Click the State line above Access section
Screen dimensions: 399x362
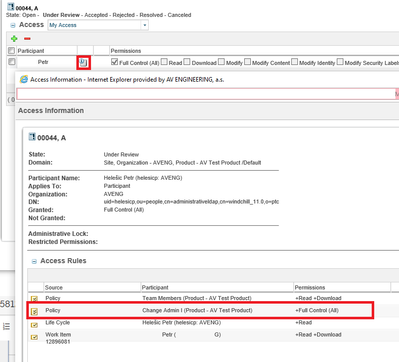point(99,15)
